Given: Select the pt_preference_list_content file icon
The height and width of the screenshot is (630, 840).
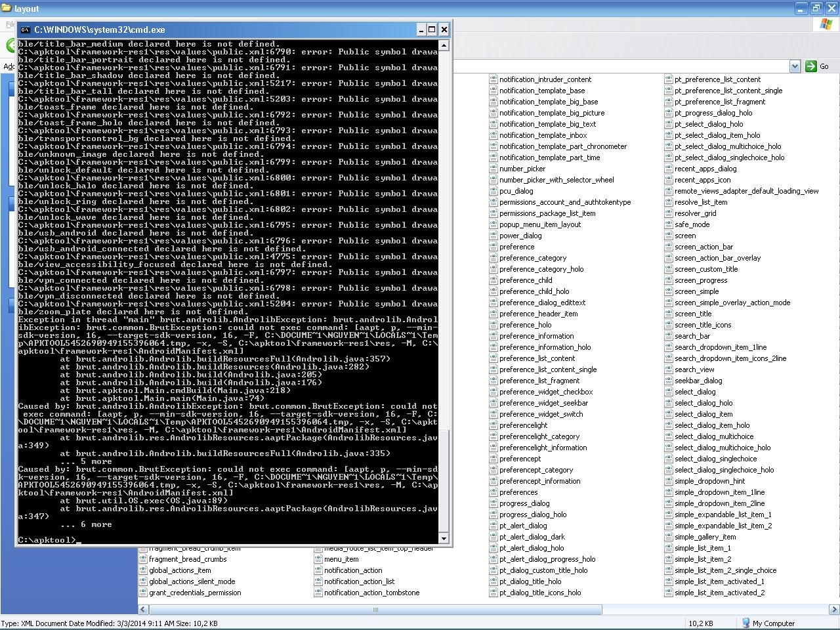Looking at the screenshot, I should tap(669, 79).
